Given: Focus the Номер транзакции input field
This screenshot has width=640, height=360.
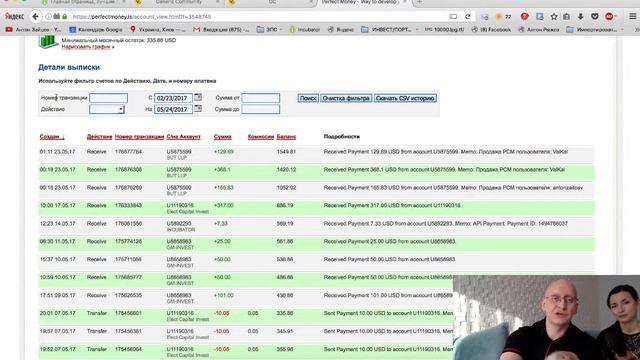Looking at the screenshot, I should [x=109, y=98].
